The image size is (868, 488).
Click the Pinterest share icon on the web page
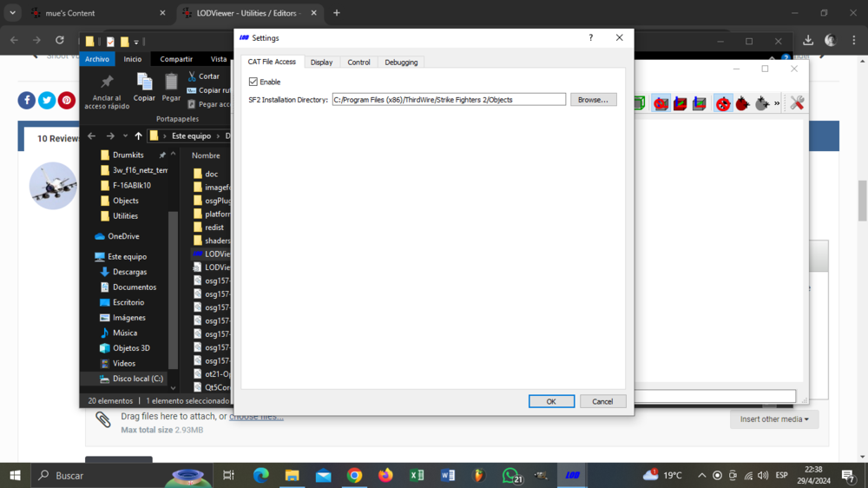[67, 100]
